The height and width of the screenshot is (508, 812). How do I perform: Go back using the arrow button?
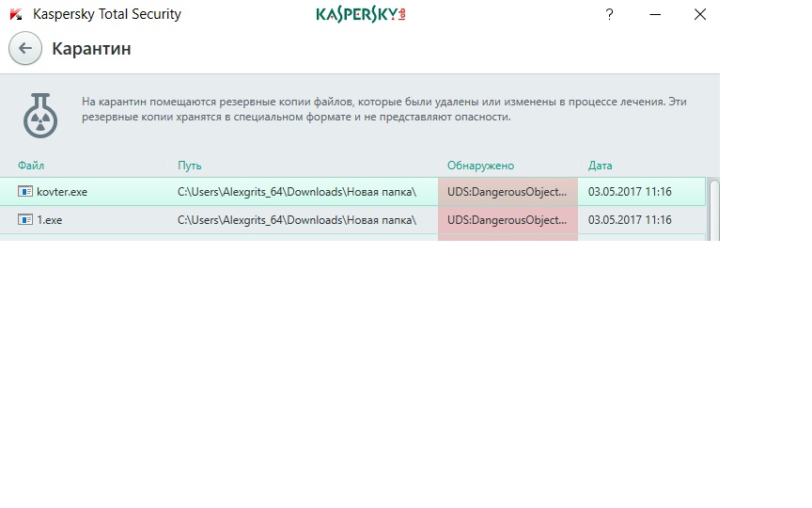tap(24, 48)
